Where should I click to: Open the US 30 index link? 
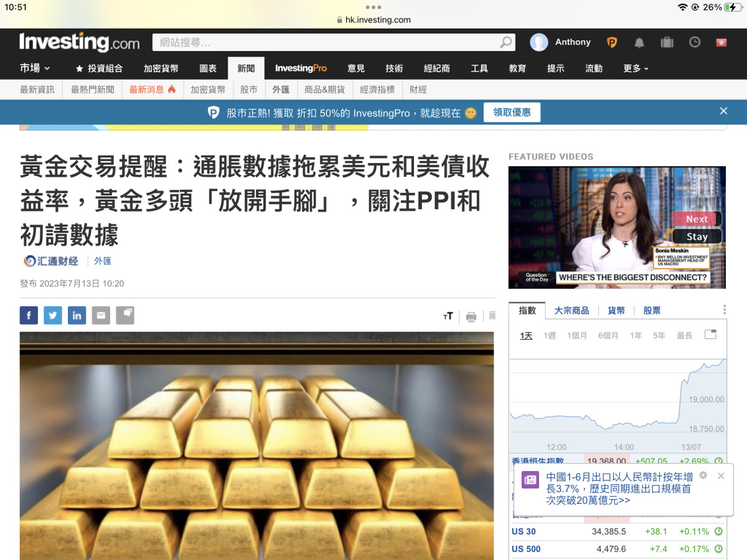[524, 531]
